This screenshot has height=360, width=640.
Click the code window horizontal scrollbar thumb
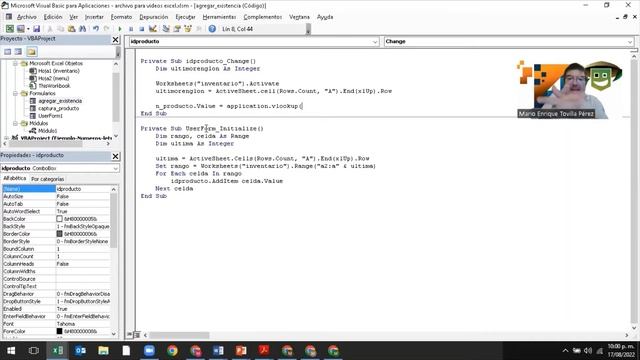[x=180, y=335]
